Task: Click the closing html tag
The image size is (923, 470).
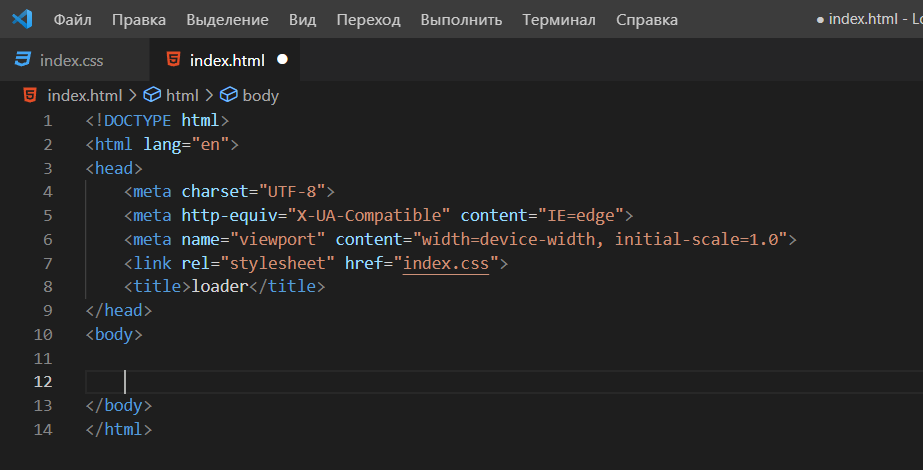Action: [x=119, y=429]
